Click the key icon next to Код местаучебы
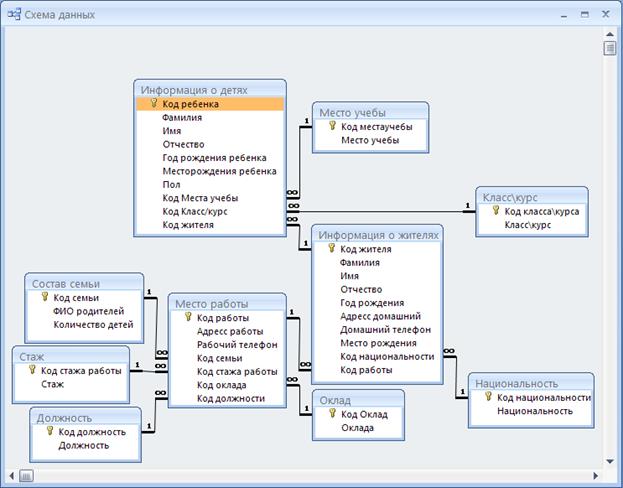The height and width of the screenshot is (488, 623). [331, 127]
